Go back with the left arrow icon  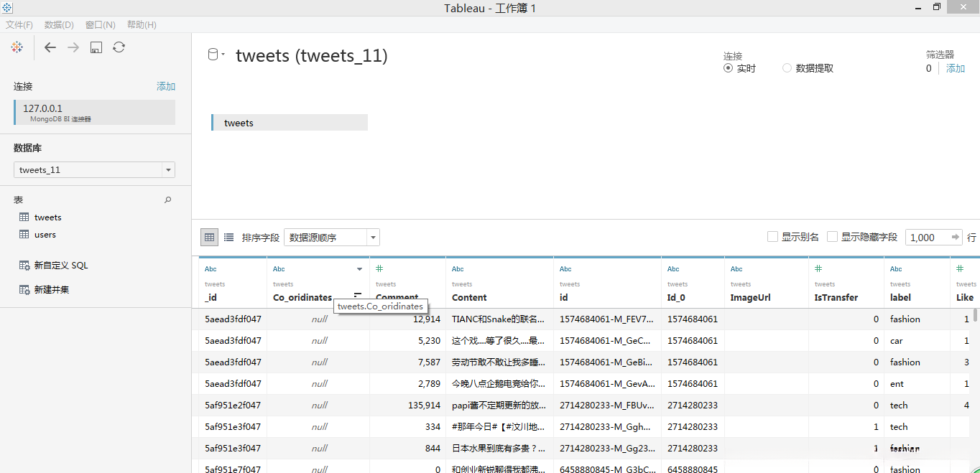click(x=50, y=47)
